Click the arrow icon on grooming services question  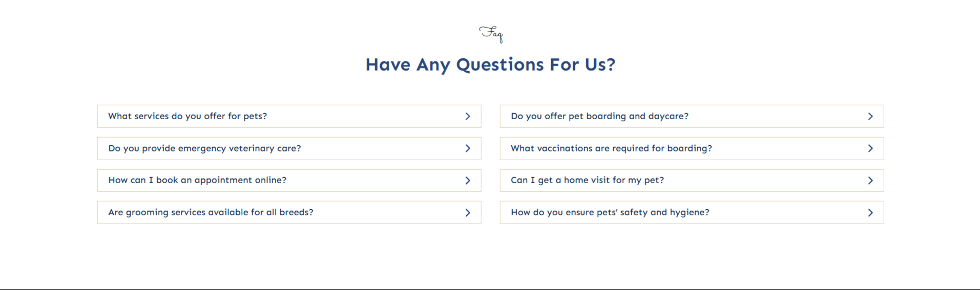pos(468,213)
